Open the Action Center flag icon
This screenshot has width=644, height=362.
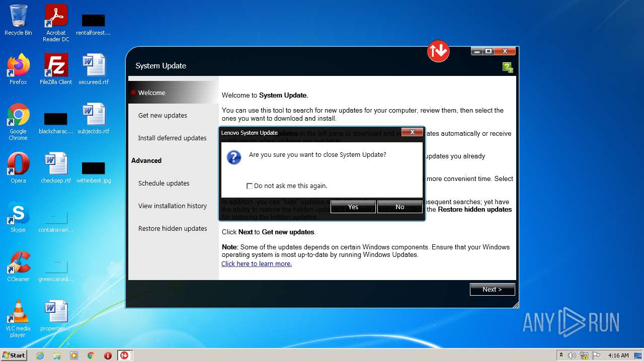point(596,355)
